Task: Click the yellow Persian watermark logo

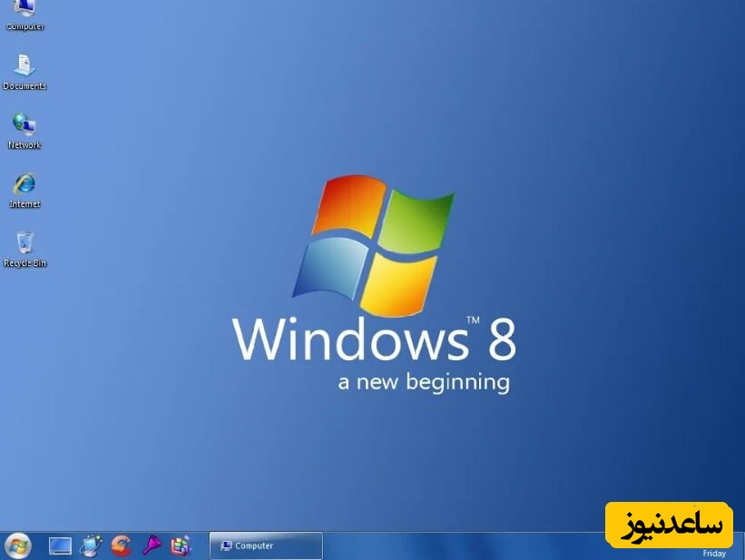Action: pos(671,525)
